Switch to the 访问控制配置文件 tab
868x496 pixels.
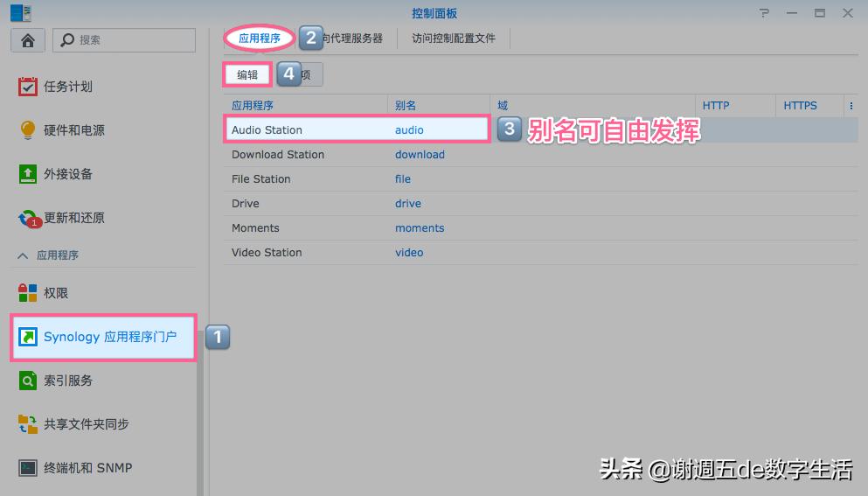click(454, 38)
